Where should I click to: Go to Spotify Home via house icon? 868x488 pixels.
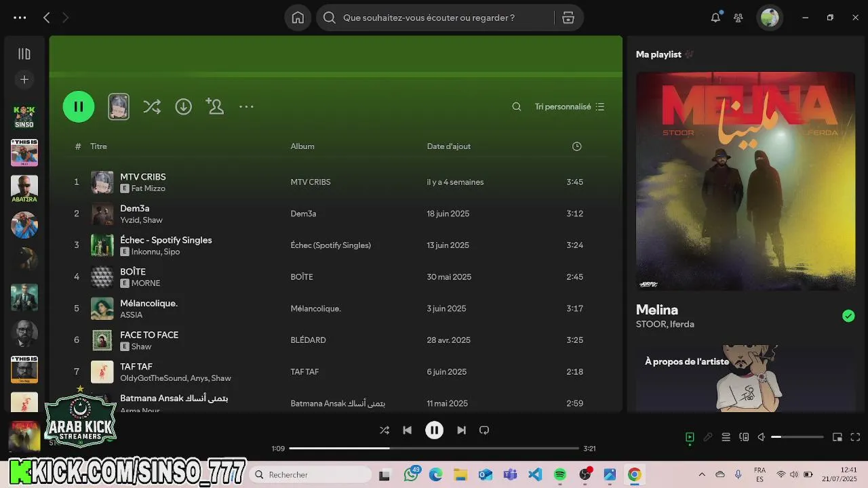(x=298, y=18)
